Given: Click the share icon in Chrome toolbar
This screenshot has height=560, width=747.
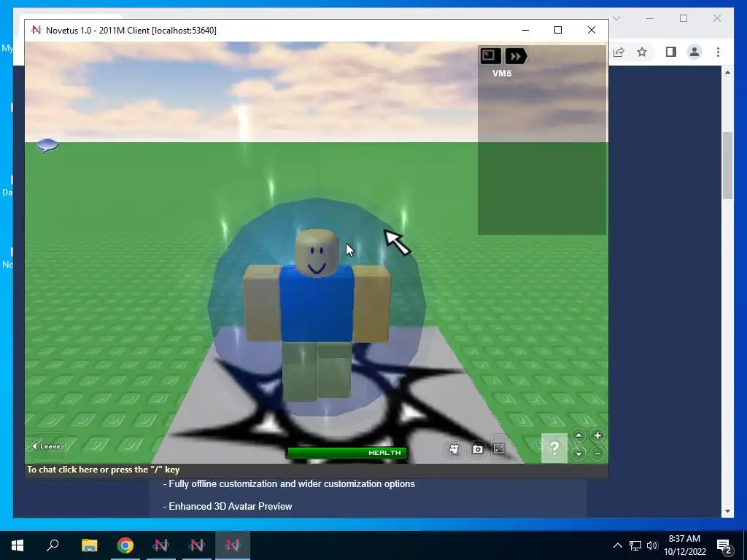Looking at the screenshot, I should (x=619, y=52).
